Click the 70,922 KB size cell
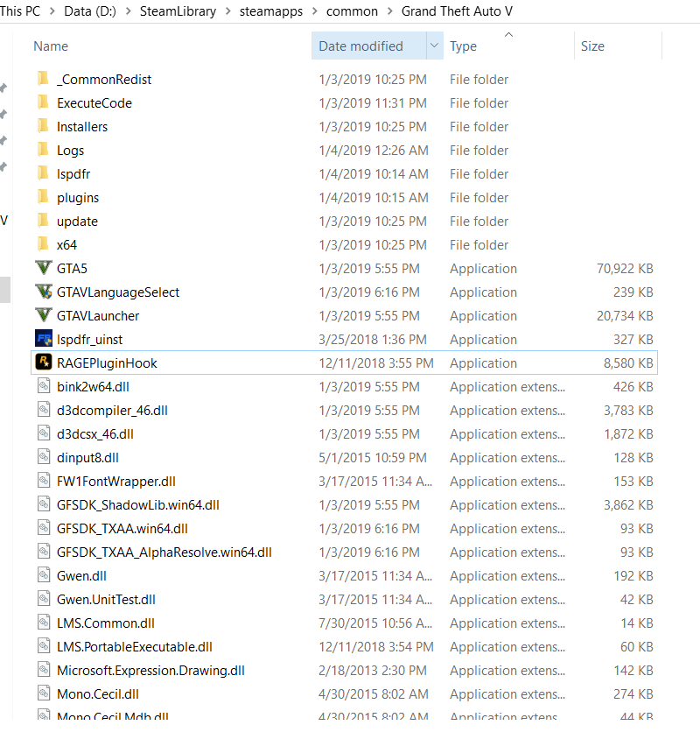700x732 pixels. click(x=625, y=269)
